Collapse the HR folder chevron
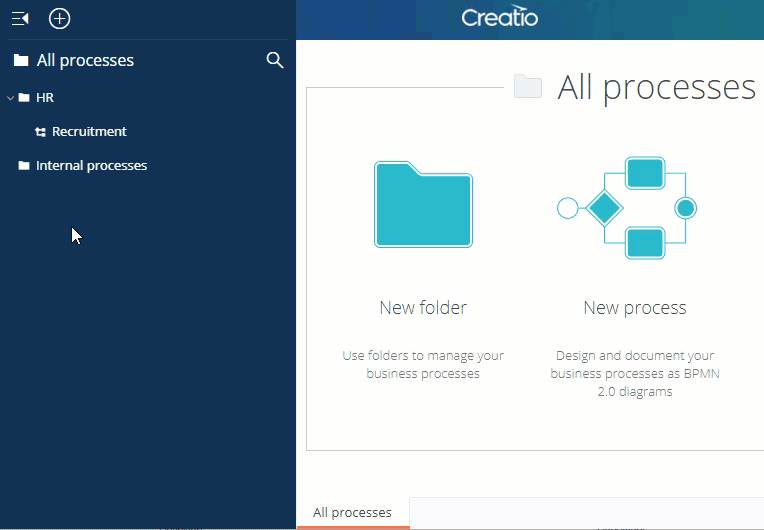This screenshot has width=764, height=530. pyautogui.click(x=10, y=98)
